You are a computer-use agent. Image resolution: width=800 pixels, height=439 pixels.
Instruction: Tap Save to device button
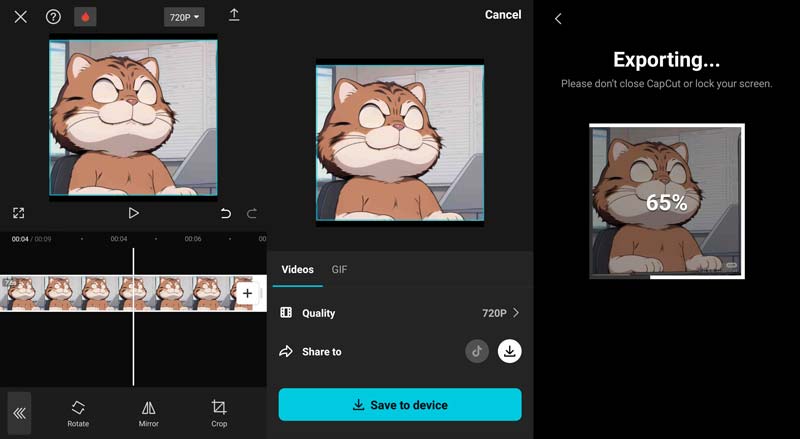400,405
